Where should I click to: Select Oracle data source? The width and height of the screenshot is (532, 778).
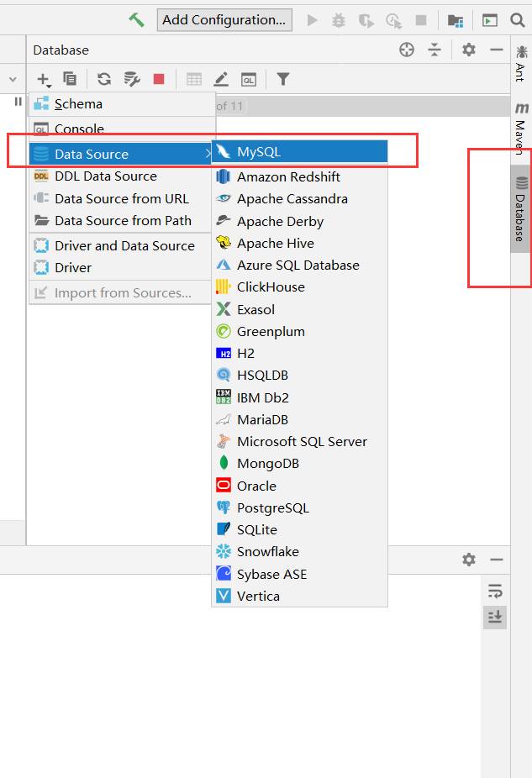300,486
